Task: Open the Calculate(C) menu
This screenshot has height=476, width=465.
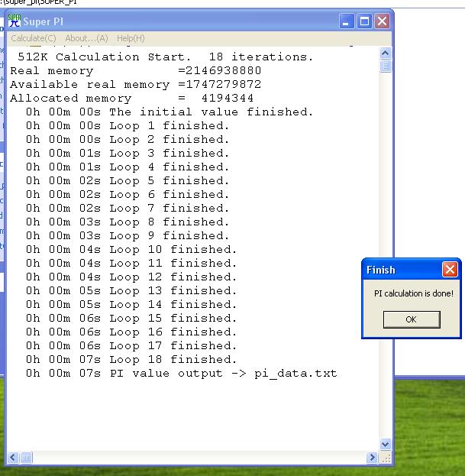Action: click(34, 38)
